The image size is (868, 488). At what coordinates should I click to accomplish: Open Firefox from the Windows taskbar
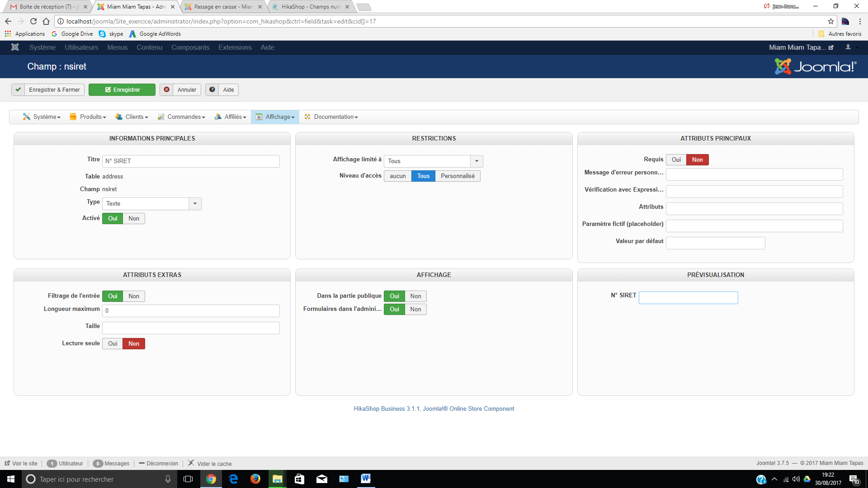tap(255, 479)
